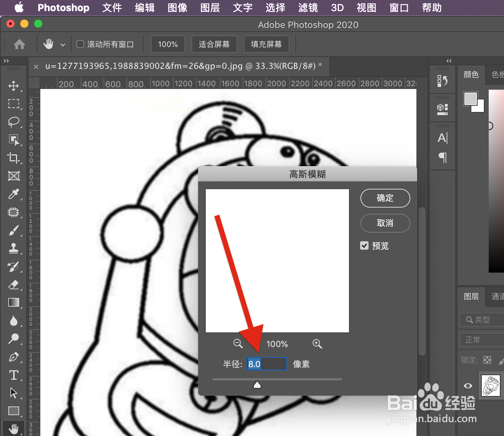Collapse the right panel dock arrows
Viewport: 504px width, 436px height.
[x=449, y=61]
